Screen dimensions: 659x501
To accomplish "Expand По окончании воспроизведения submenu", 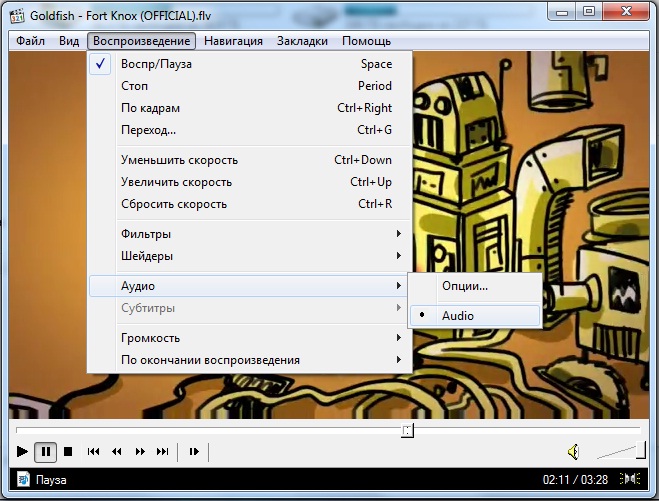I will point(250,360).
